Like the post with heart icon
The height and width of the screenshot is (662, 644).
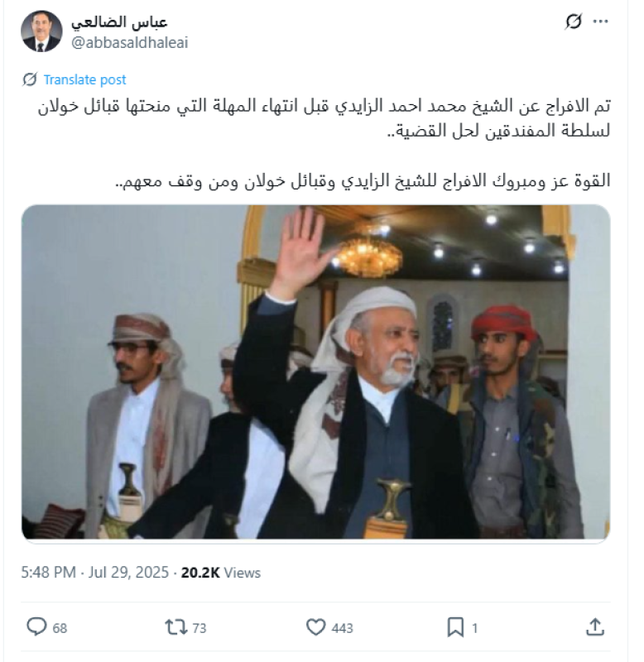point(315,627)
